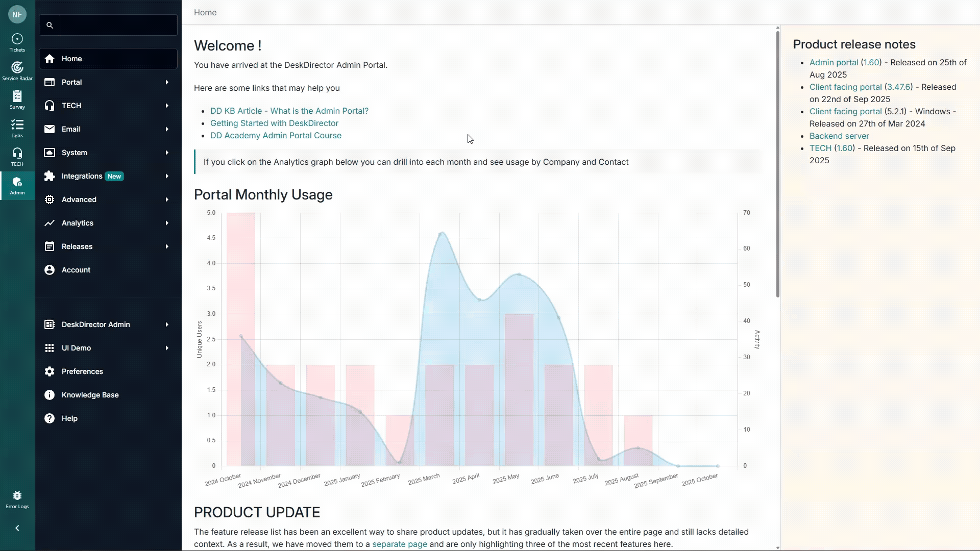Expand the Portal menu arrow
Viewport: 980px width, 551px height.
[x=167, y=82]
